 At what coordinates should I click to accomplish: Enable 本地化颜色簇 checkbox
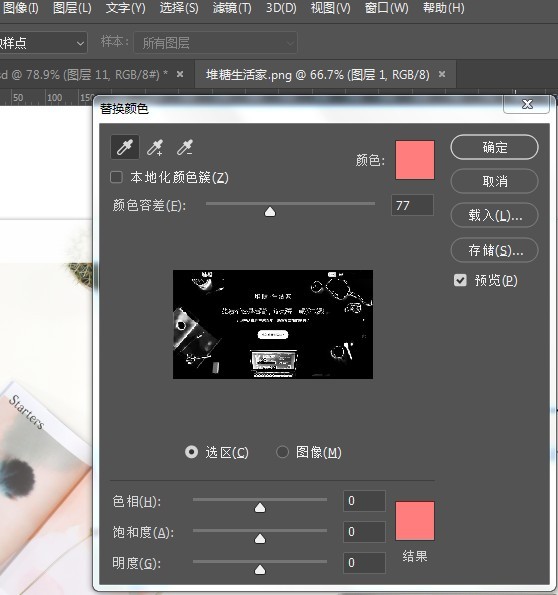tap(116, 177)
